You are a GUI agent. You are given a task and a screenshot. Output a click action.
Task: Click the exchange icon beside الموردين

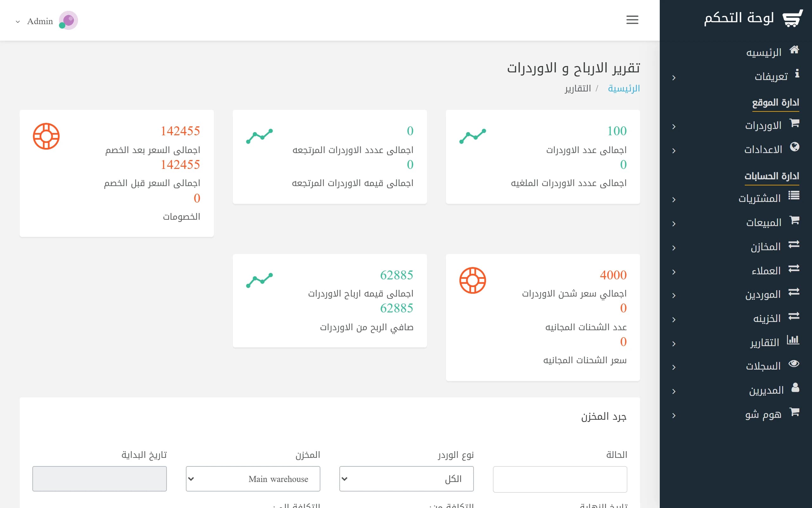[794, 292]
